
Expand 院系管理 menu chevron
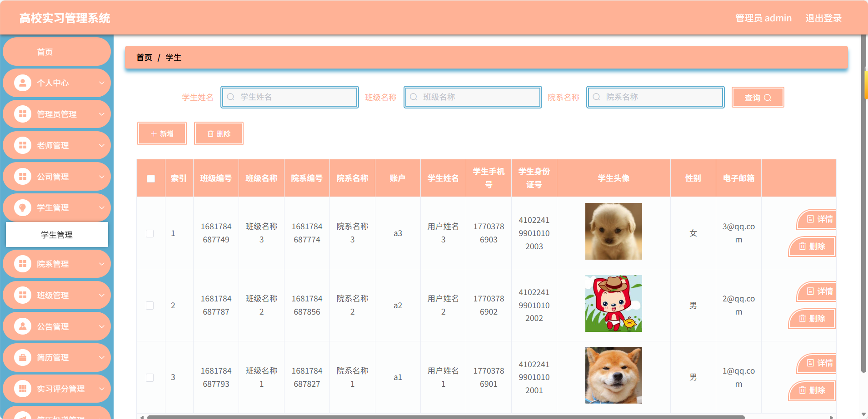click(102, 264)
